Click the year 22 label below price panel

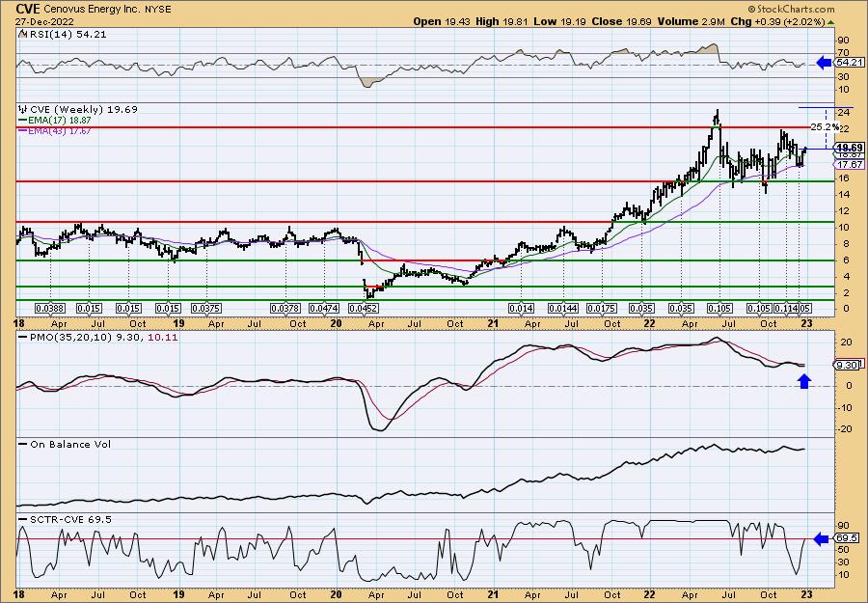(649, 323)
